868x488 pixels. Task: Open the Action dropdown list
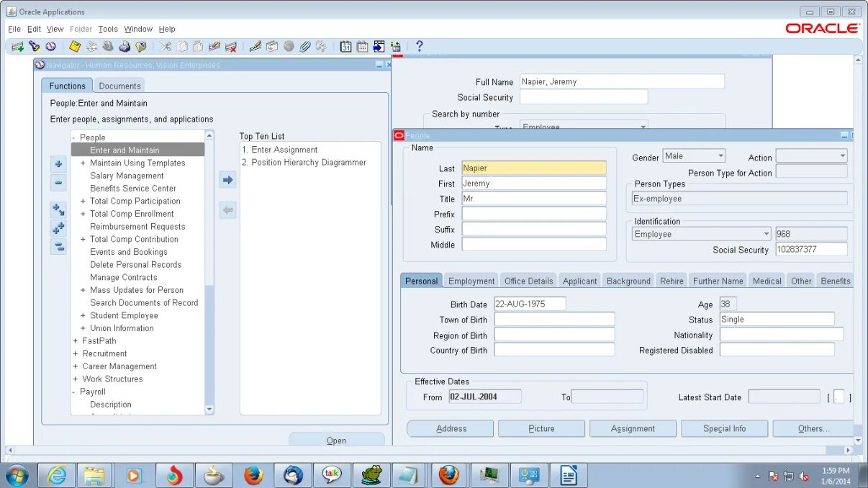(842, 155)
